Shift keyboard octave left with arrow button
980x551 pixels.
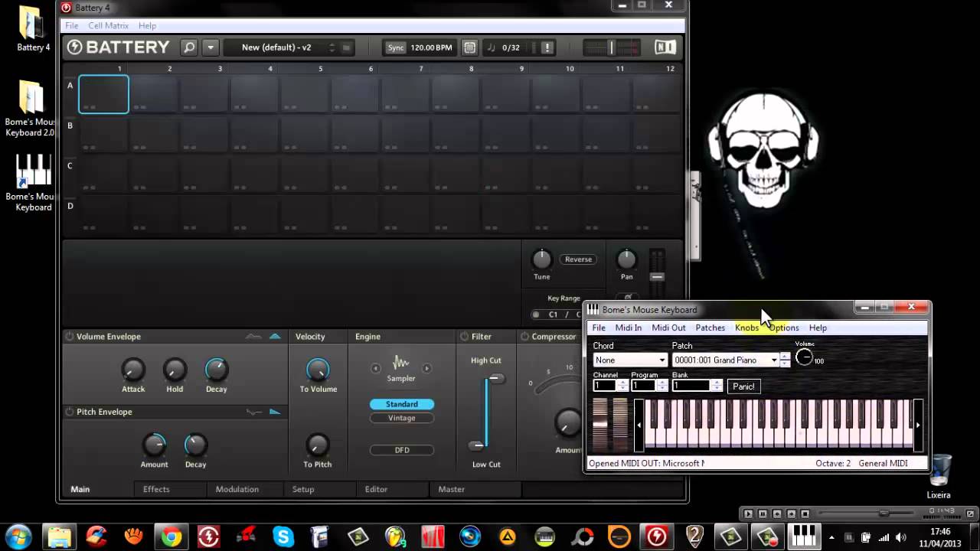pyautogui.click(x=639, y=425)
